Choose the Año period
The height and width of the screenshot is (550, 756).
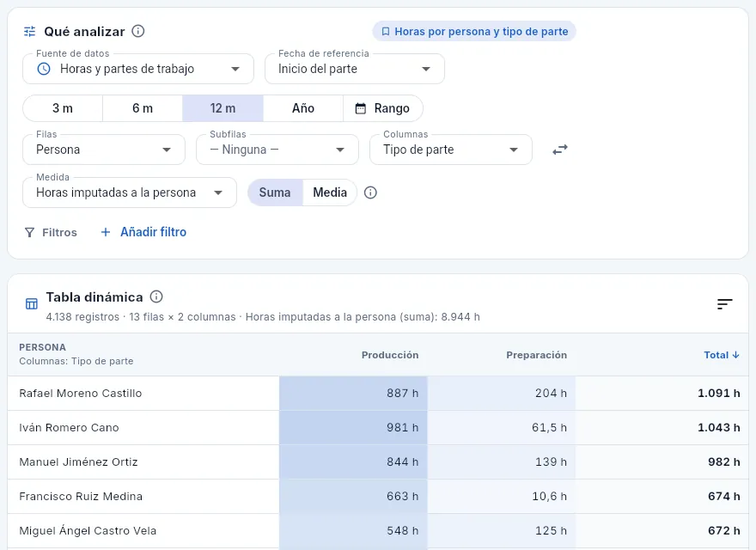pos(302,108)
